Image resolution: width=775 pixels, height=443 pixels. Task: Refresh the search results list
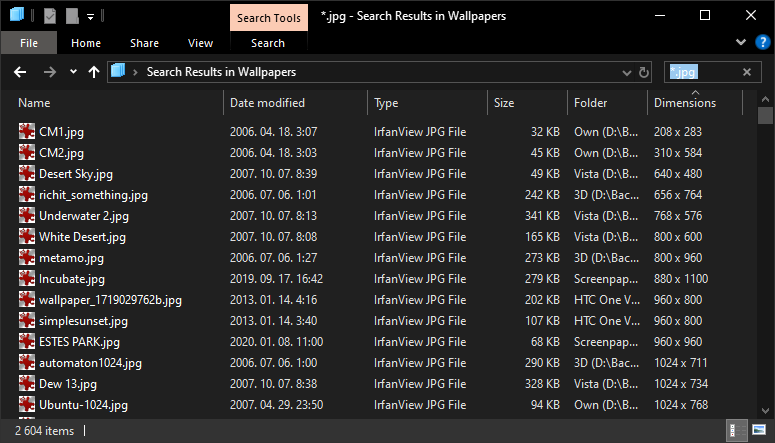(x=644, y=73)
